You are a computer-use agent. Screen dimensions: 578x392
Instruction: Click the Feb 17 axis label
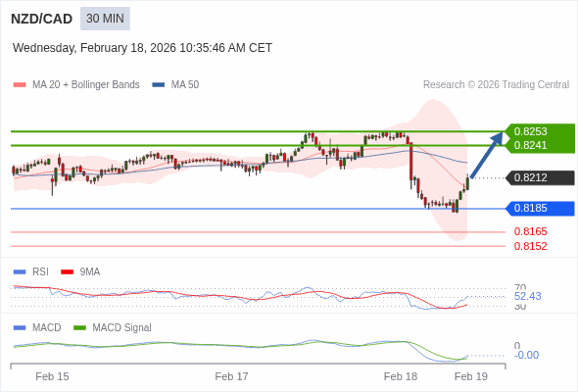tap(231, 376)
